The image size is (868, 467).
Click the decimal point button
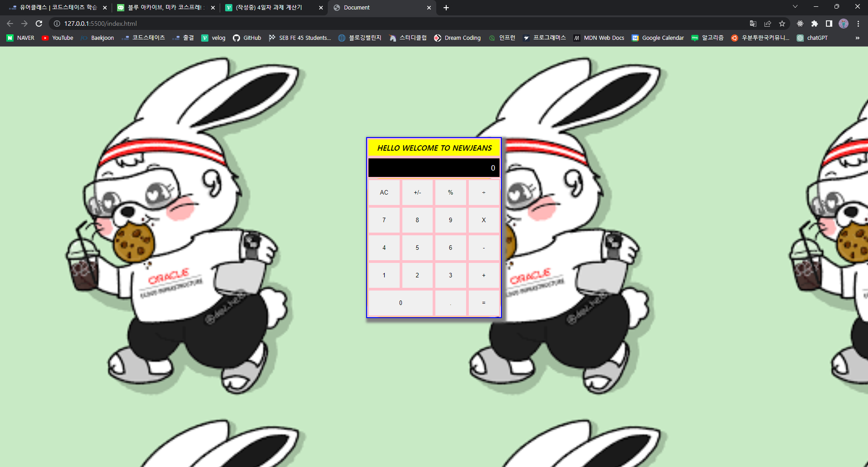(450, 303)
